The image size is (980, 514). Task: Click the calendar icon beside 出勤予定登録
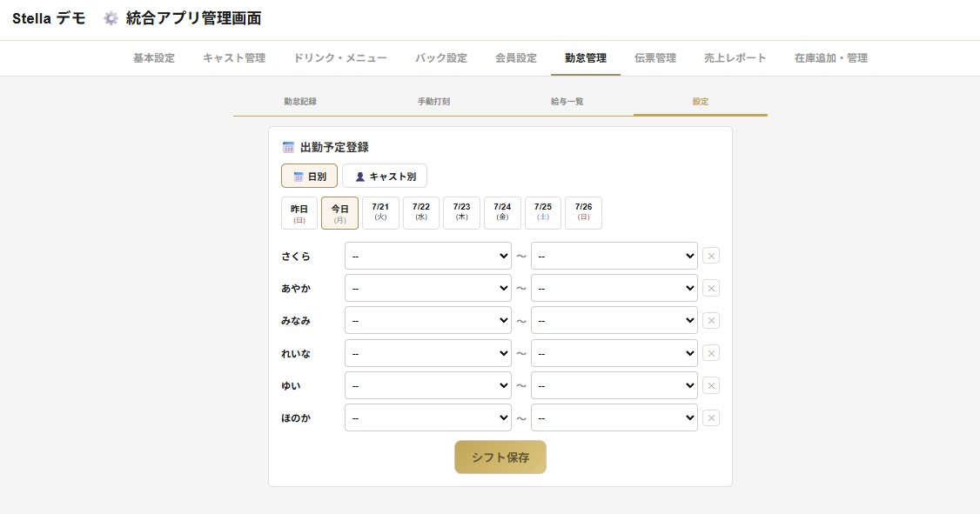288,147
